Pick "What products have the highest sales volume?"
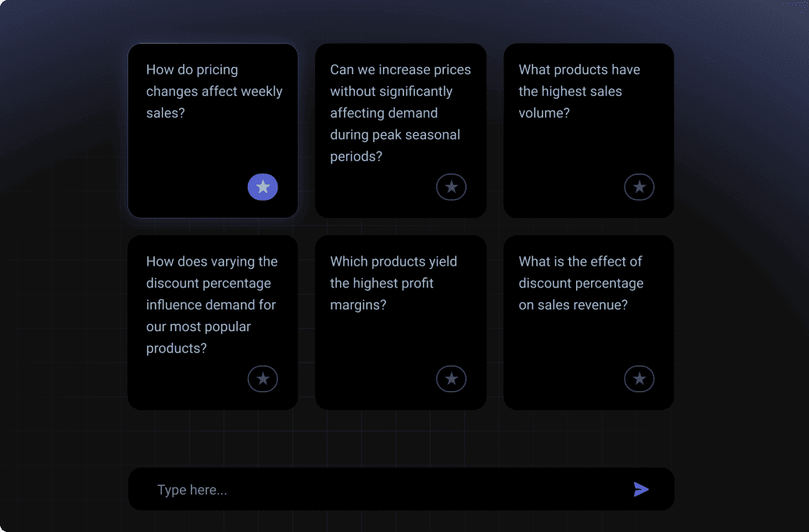The height and width of the screenshot is (532, 809). click(579, 91)
